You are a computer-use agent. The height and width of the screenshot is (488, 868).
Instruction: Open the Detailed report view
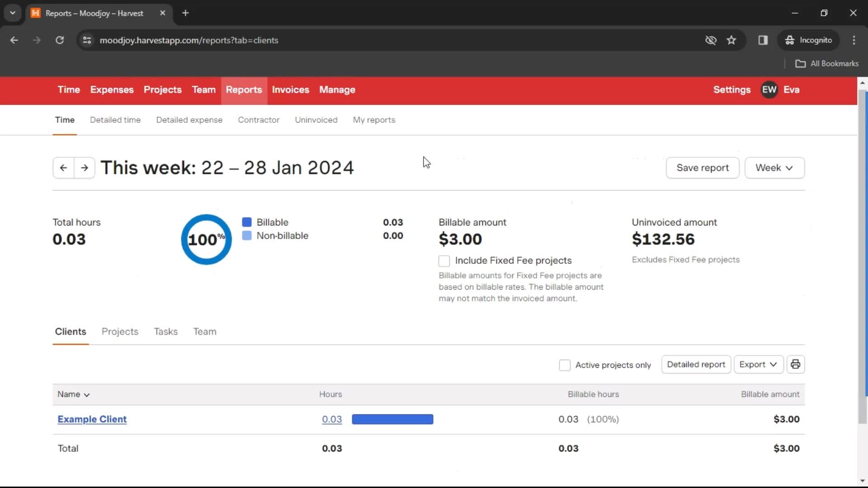(x=696, y=364)
